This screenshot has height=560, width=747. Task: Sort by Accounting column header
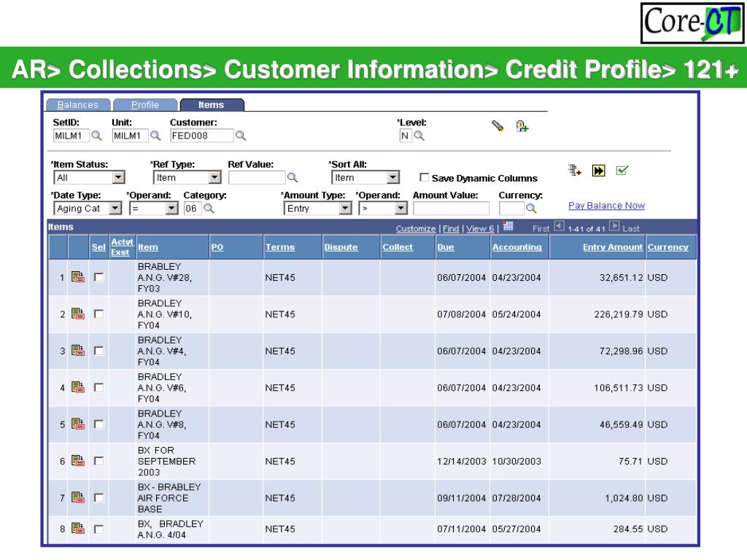517,246
